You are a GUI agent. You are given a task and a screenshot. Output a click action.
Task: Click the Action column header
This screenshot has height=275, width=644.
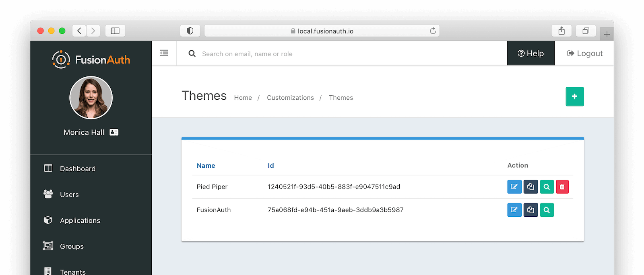click(518, 165)
